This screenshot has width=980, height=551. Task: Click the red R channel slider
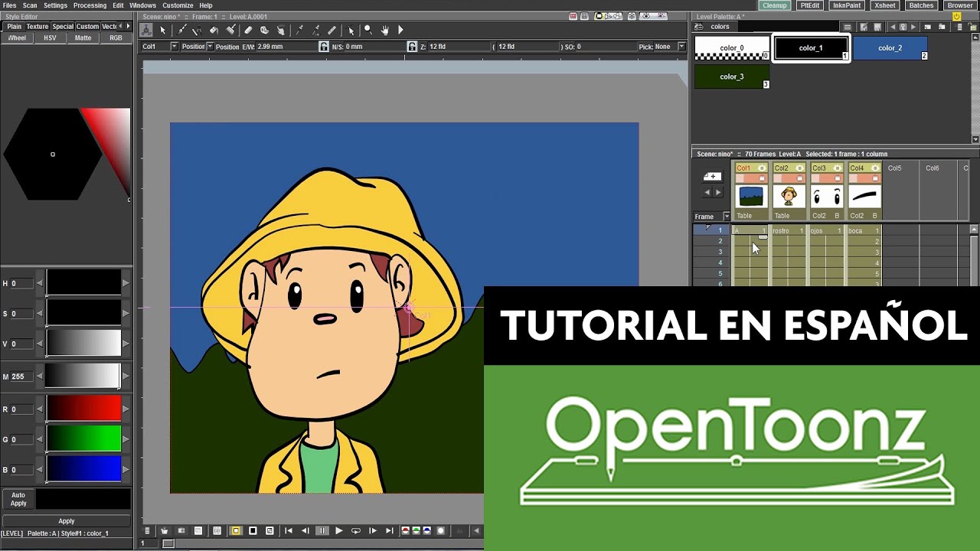coord(83,409)
